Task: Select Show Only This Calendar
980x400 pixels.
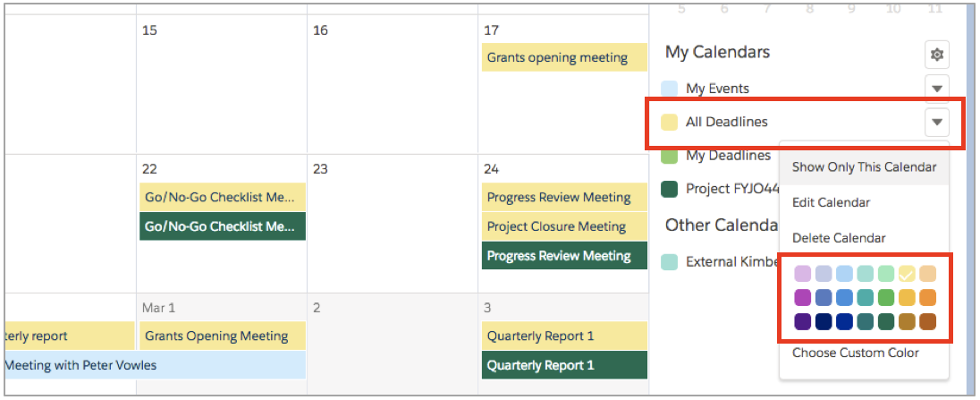Action: click(864, 167)
